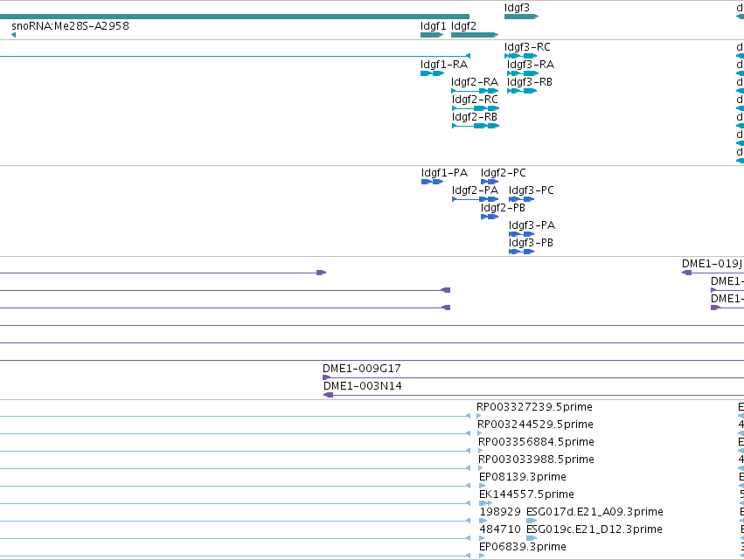
Task: Click the Idgf2-PB coding region glyph
Action: point(490,217)
